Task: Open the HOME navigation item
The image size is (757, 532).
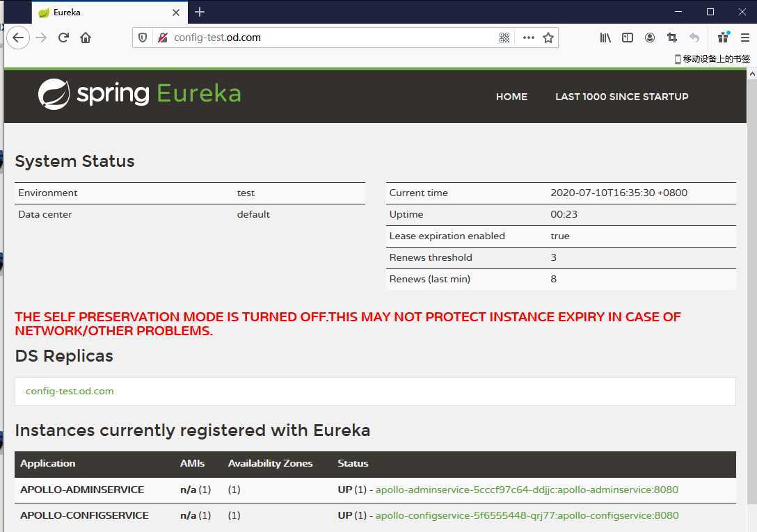Action: point(512,97)
